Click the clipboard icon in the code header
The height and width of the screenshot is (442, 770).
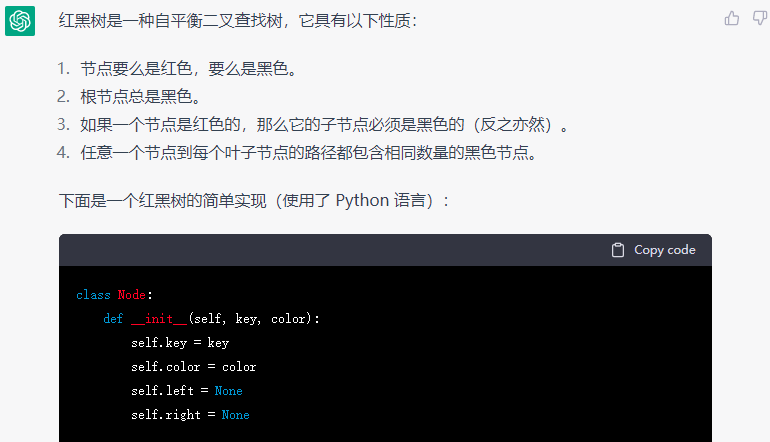(x=618, y=250)
